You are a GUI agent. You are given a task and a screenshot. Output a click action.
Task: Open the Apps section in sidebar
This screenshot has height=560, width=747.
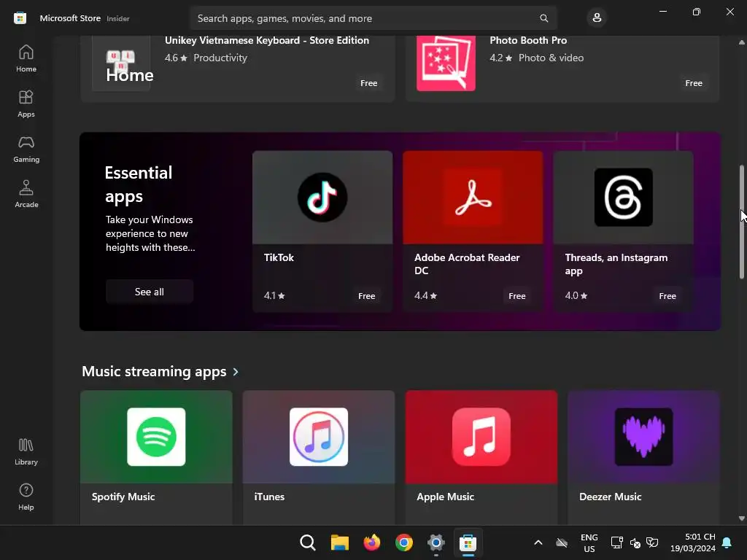pos(26,104)
